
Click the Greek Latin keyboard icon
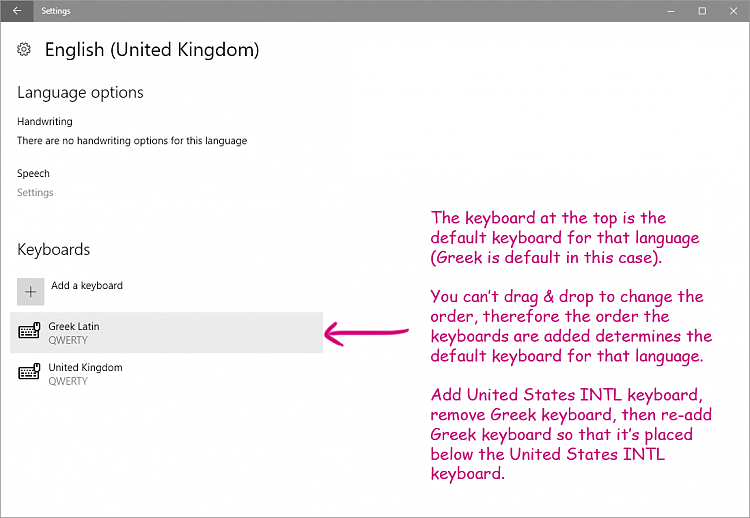click(x=30, y=332)
